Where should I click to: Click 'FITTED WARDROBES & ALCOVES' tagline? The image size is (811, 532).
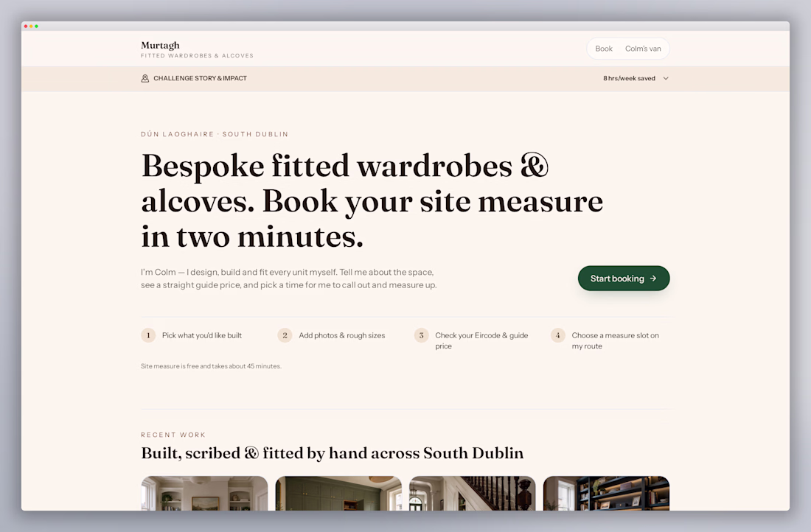click(197, 56)
